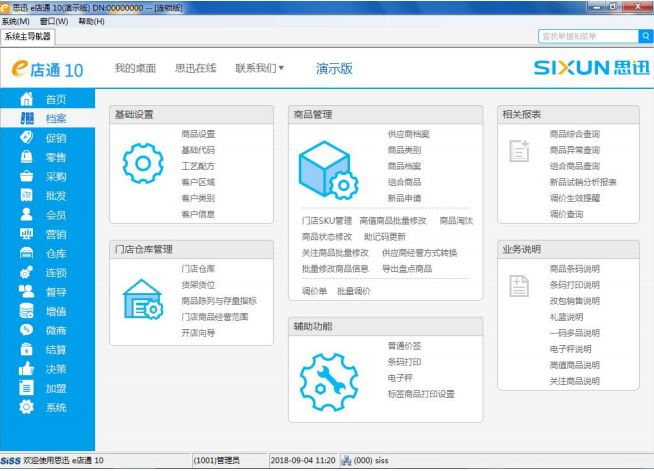The width and height of the screenshot is (654, 471).
Task: Click the search magnifier button
Action: point(645,36)
